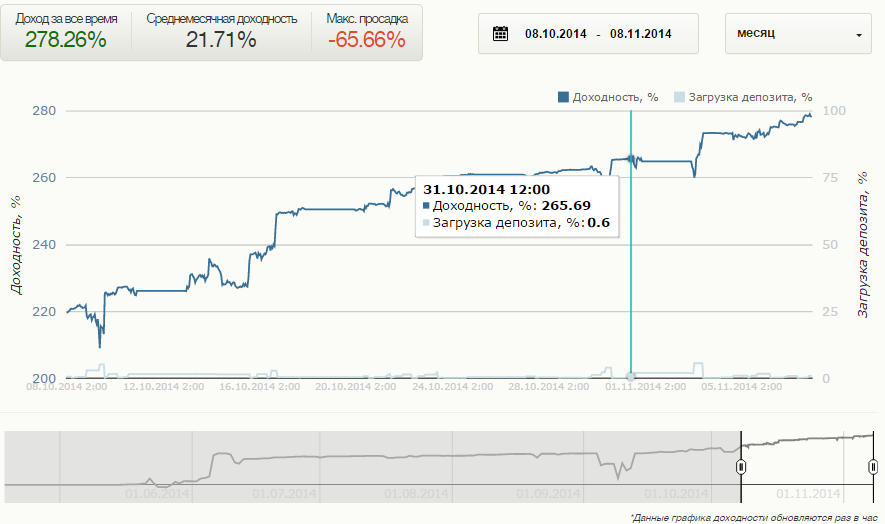Screen dimensions: 885x524
Task: Click the highlighted selection window in the navigator
Action: coord(807,467)
